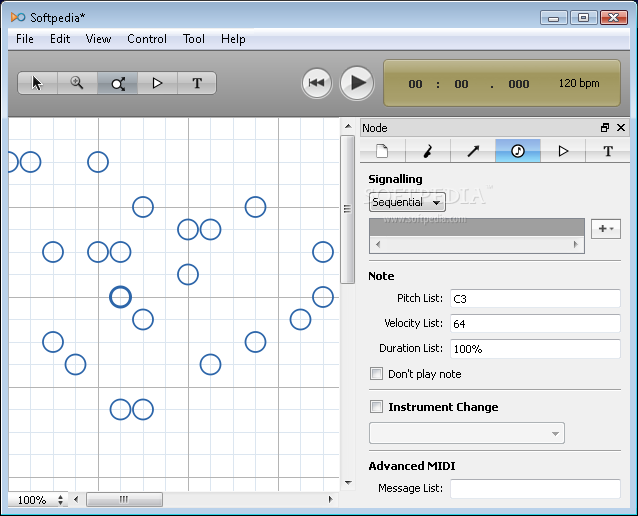Click the milliseconds 000 in the time display
Viewport: 638px width, 516px height.
pos(519,84)
